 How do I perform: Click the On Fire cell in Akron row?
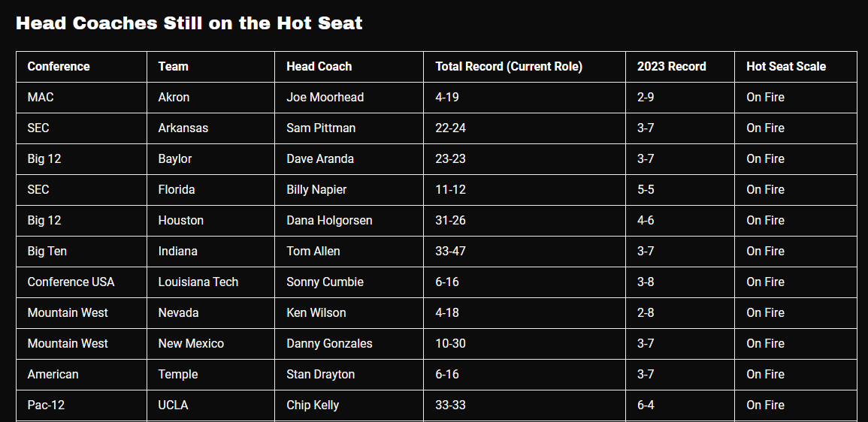765,98
